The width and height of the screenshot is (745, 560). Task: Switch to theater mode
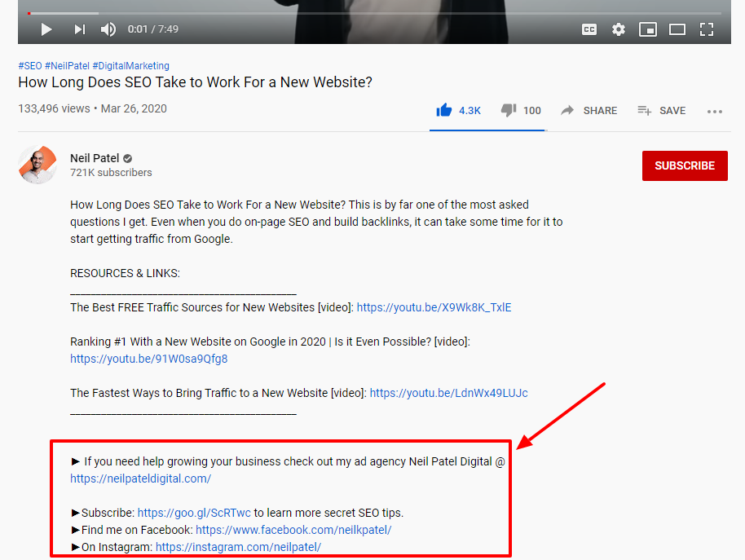coord(677,29)
